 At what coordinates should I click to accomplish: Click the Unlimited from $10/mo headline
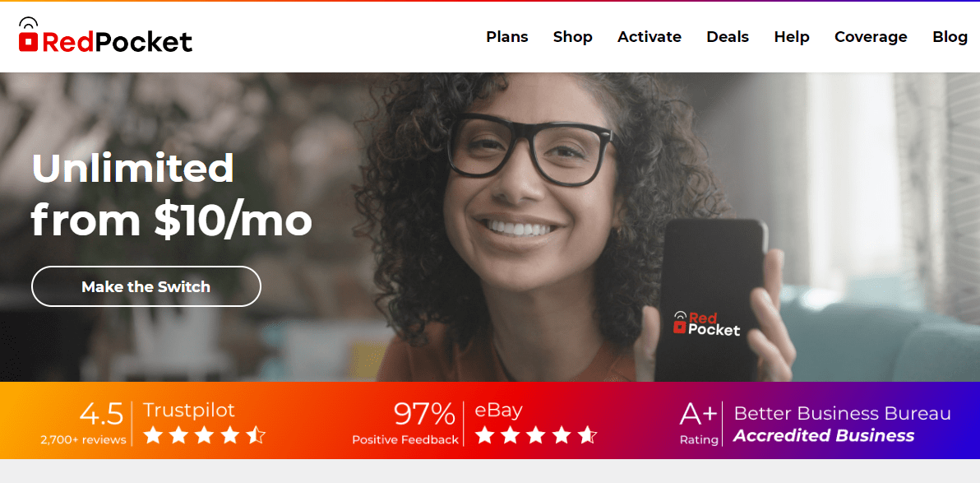tap(171, 194)
